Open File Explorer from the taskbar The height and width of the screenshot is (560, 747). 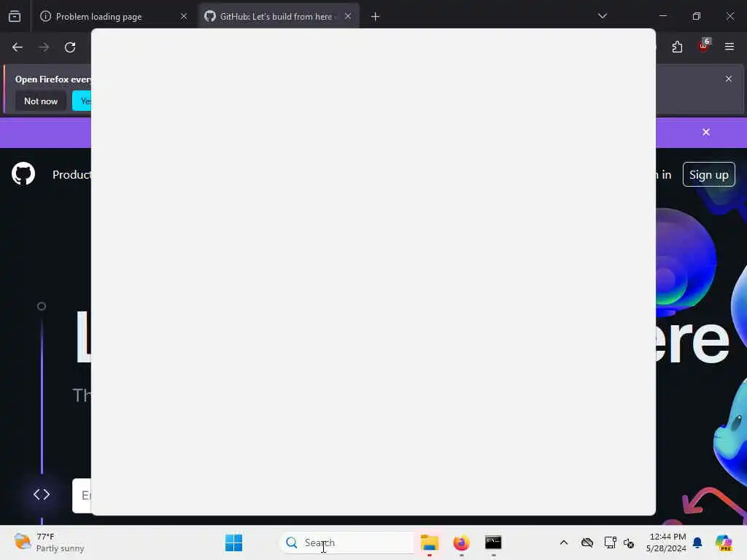tap(429, 542)
